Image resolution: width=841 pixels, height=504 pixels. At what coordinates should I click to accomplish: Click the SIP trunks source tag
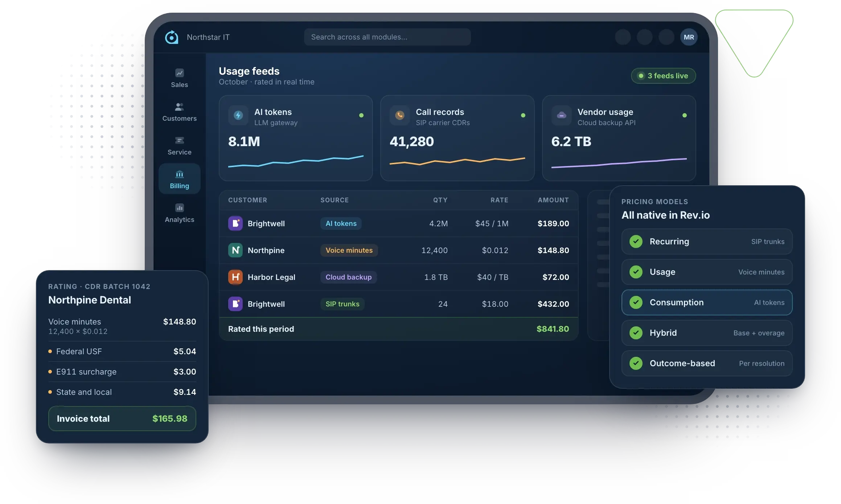click(342, 304)
